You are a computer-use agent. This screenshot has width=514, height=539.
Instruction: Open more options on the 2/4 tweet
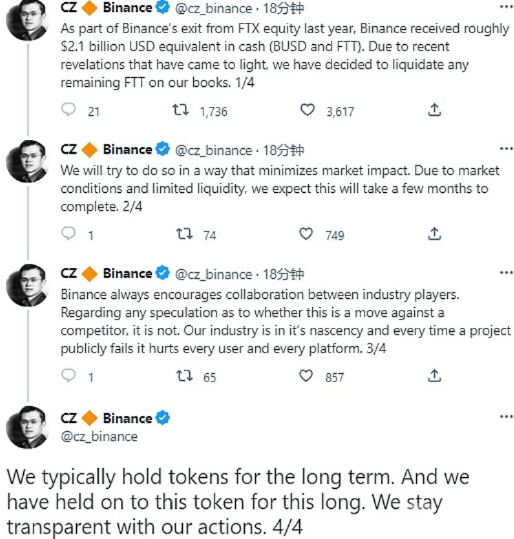(x=506, y=148)
